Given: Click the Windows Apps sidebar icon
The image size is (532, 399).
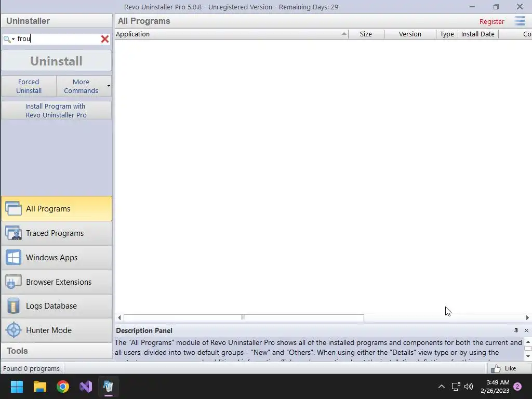Looking at the screenshot, I should [x=14, y=258].
